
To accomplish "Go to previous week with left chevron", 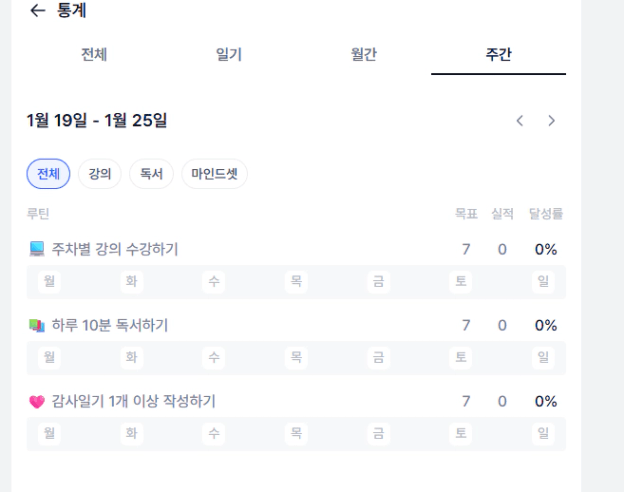I will click(x=520, y=121).
